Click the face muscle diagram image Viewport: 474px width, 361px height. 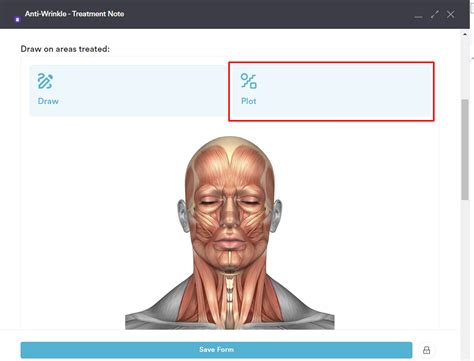pyautogui.click(x=230, y=233)
